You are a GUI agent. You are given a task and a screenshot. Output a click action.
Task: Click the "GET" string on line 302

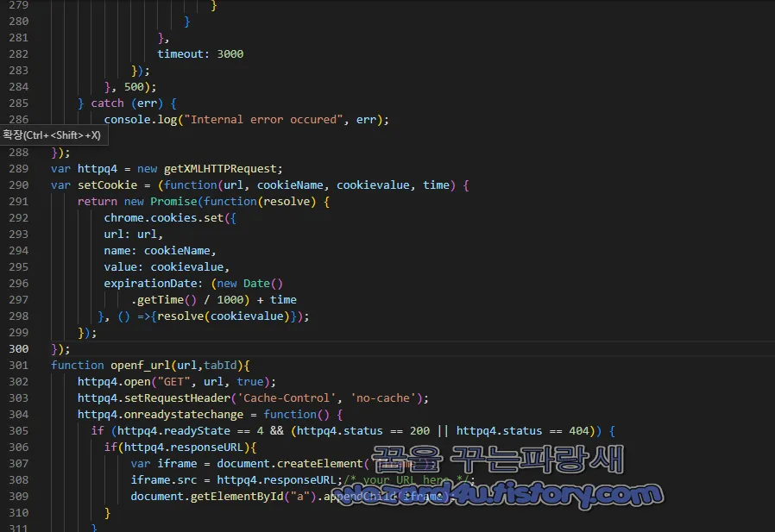coord(173,381)
